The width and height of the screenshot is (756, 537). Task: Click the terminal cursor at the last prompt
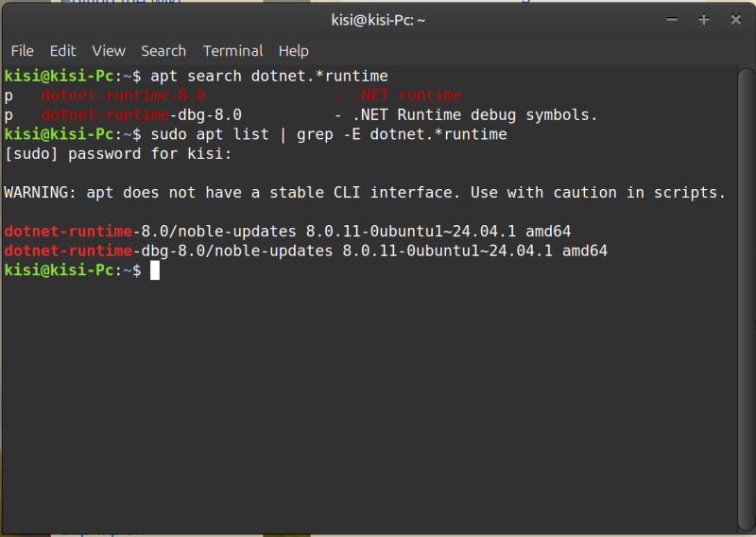tap(155, 270)
